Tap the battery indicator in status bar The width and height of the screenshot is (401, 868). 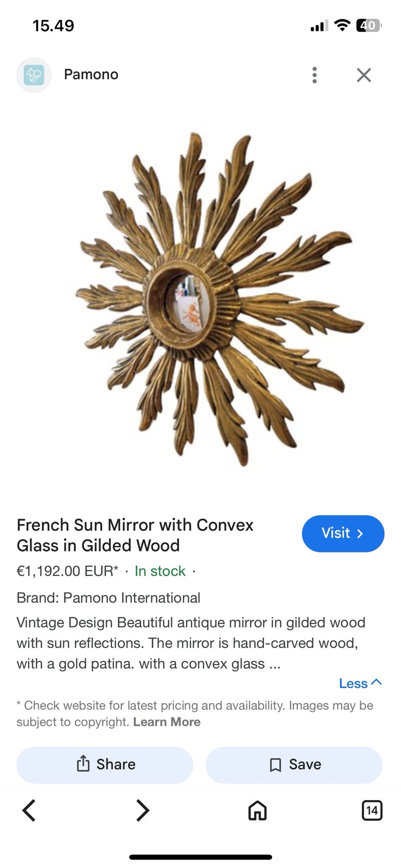pyautogui.click(x=368, y=25)
